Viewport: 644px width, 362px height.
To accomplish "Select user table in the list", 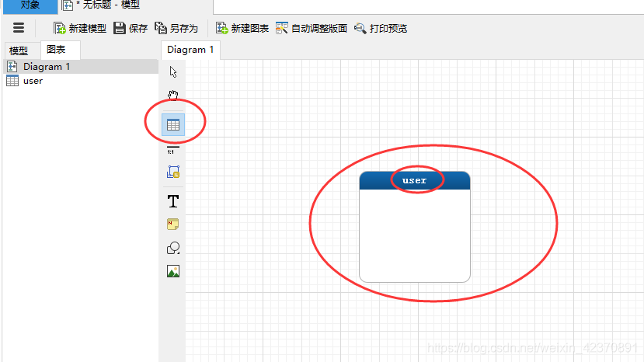I will [81, 81].
